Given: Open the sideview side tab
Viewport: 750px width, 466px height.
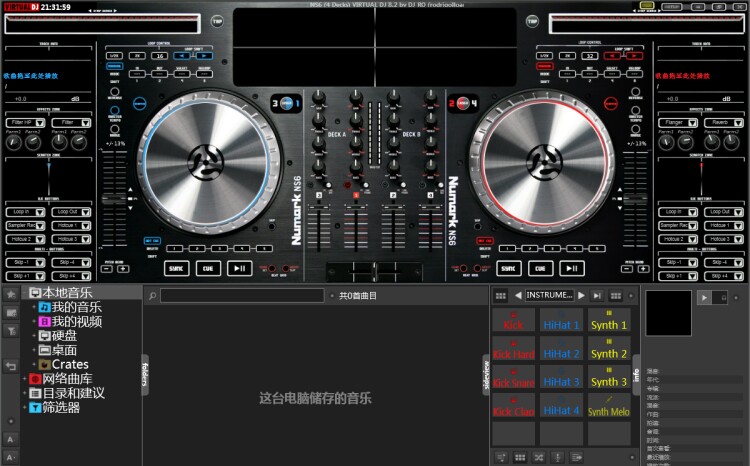Looking at the screenshot, I should (486, 374).
